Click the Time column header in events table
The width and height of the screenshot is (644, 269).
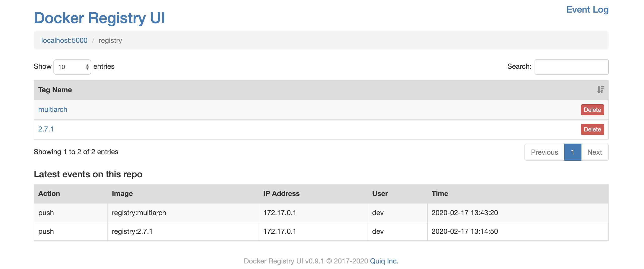pos(440,194)
